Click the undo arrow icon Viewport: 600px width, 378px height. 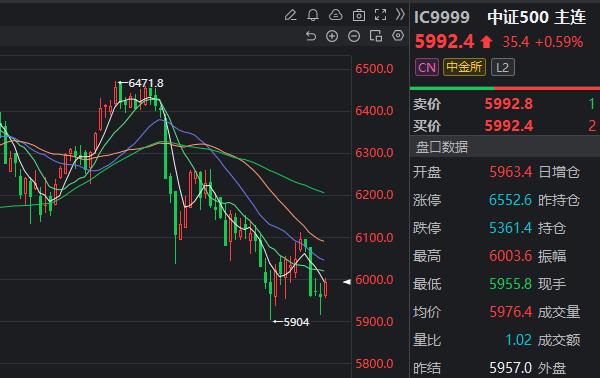[x=311, y=36]
